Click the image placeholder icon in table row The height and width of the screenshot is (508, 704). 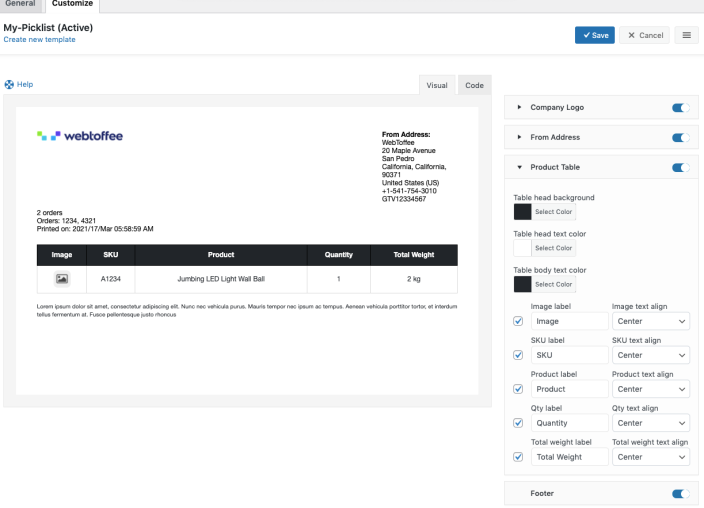[62, 279]
